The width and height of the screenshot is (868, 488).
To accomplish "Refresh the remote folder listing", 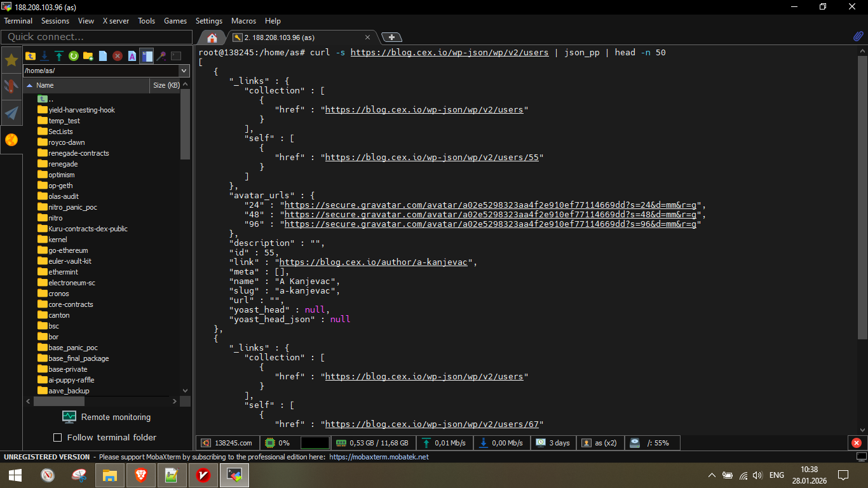I will click(x=74, y=56).
